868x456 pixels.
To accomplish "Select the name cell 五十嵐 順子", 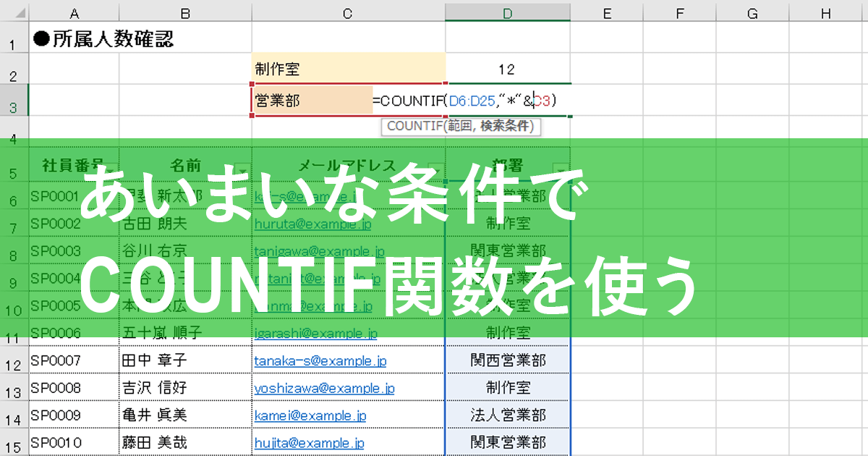I will coord(185,332).
